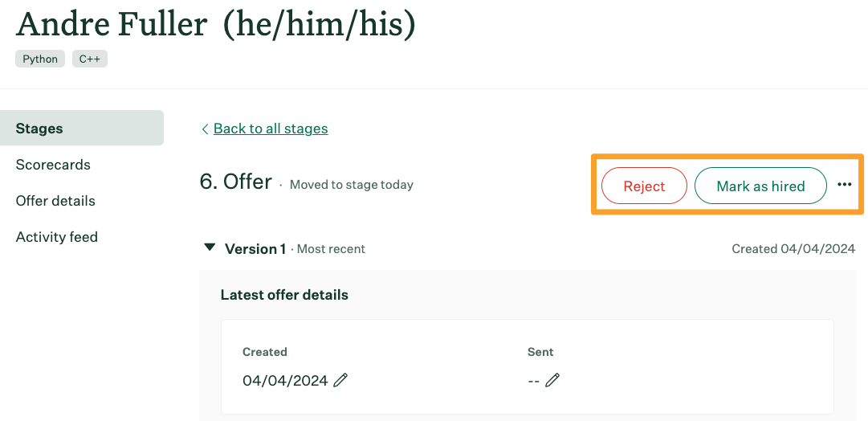Image resolution: width=868 pixels, height=421 pixels.
Task: Show the Activity feed section
Action: click(x=56, y=236)
